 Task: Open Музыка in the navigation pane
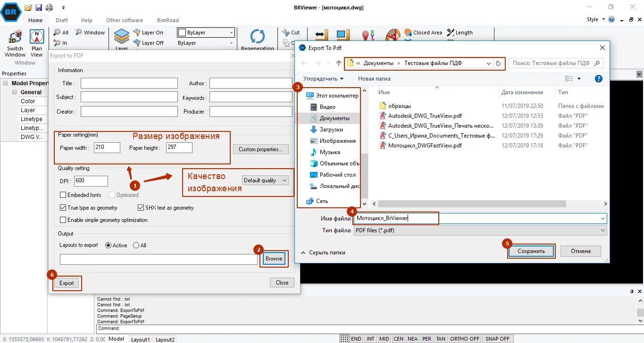coord(325,152)
